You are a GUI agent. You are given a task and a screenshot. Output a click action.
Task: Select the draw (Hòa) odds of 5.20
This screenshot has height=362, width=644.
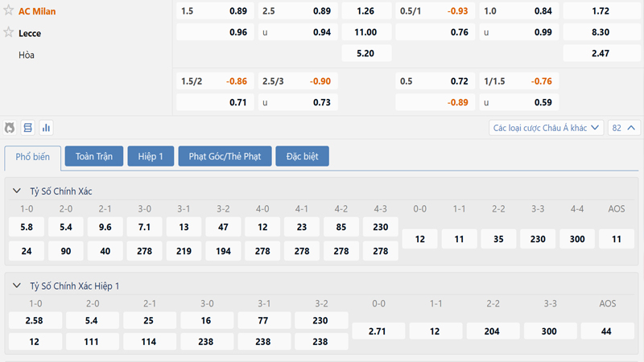[x=365, y=53]
